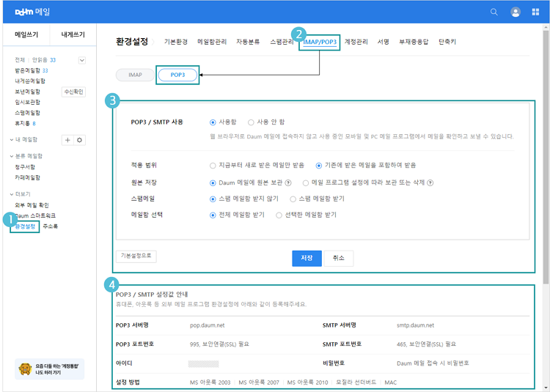The width and height of the screenshot is (550, 392).
Task: Switch to the 계정관리 settings tab
Action: pyautogui.click(x=356, y=42)
